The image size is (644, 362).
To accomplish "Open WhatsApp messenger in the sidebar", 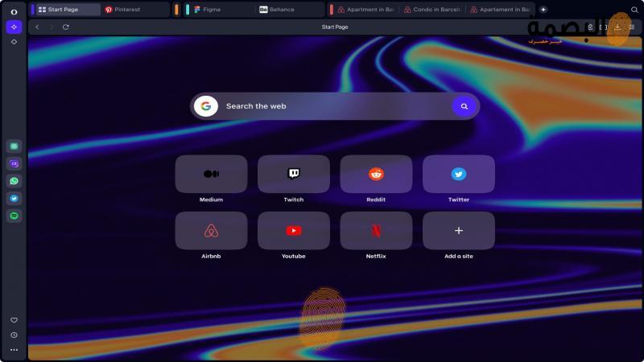I will (x=14, y=181).
